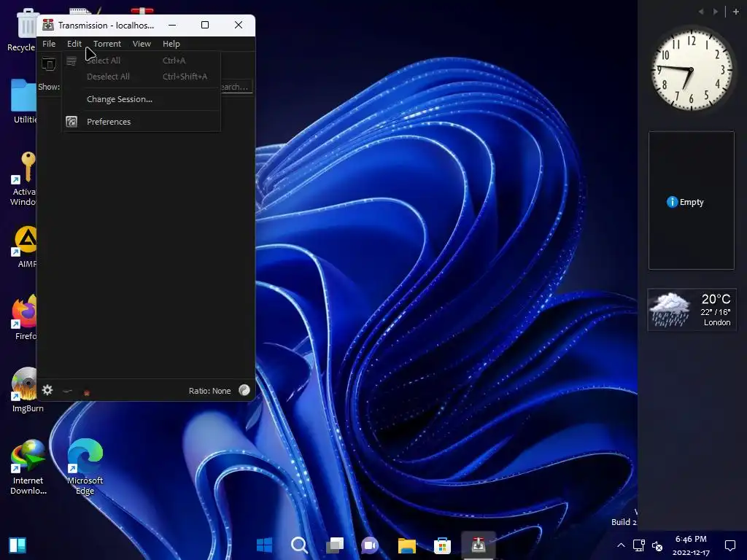The width and height of the screenshot is (747, 560).
Task: Click the Select All list icon
Action: [71, 61]
